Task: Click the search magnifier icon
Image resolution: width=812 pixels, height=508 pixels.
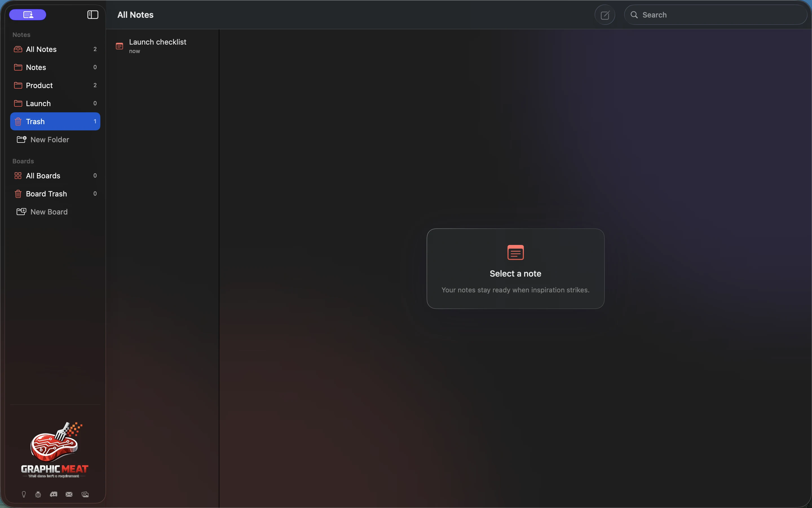Action: [x=634, y=15]
